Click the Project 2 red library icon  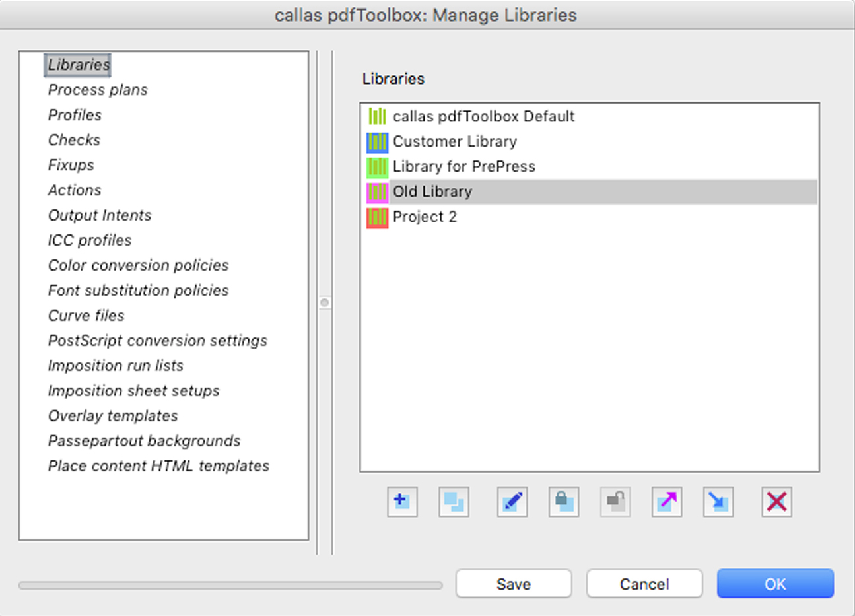[377, 217]
